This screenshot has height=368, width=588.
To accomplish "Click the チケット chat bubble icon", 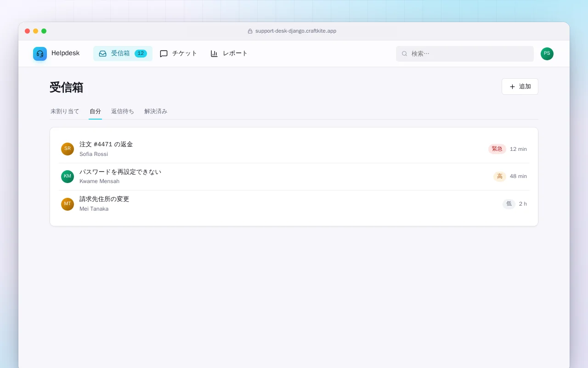I will pyautogui.click(x=164, y=53).
